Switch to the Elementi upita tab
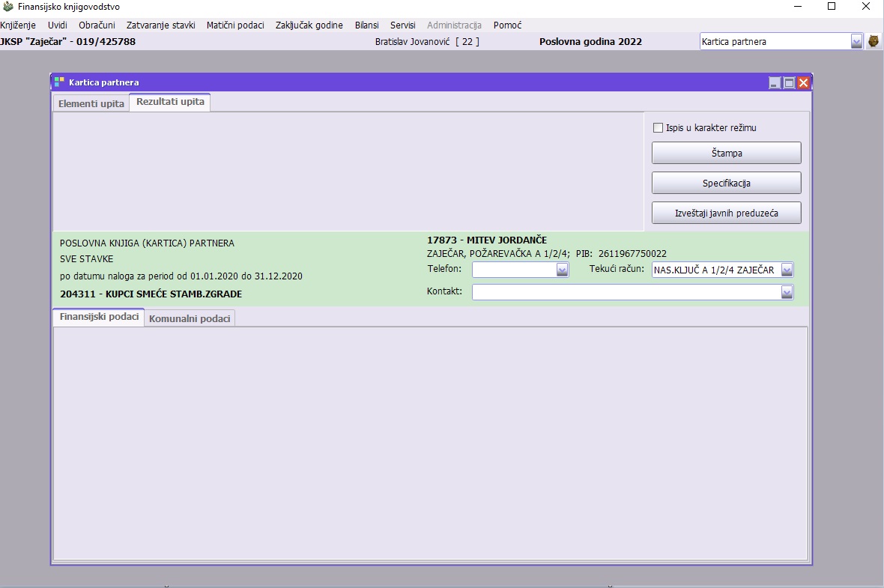 point(91,103)
